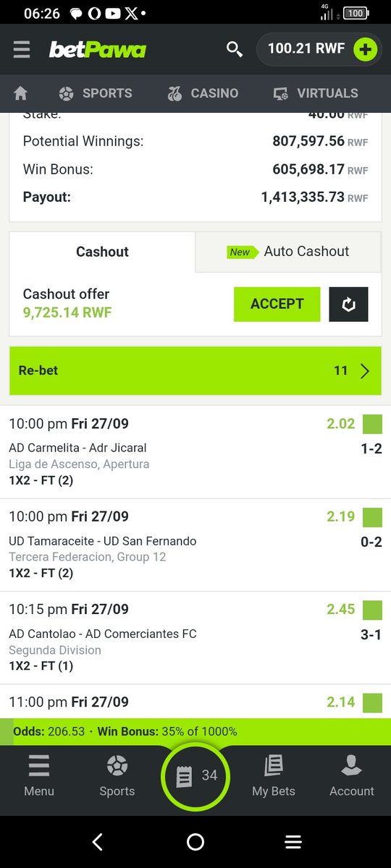
Task: Open the Account icon in bottom bar
Action: (x=351, y=775)
